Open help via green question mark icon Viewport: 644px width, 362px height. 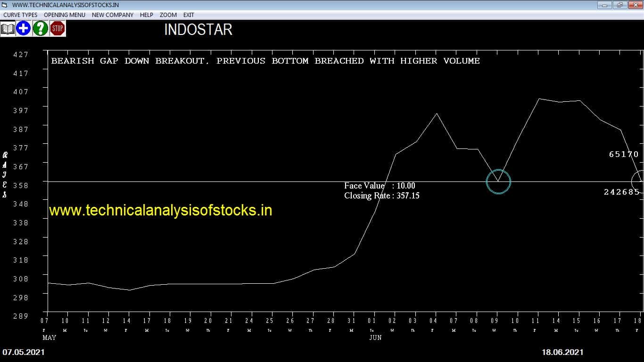tap(41, 29)
